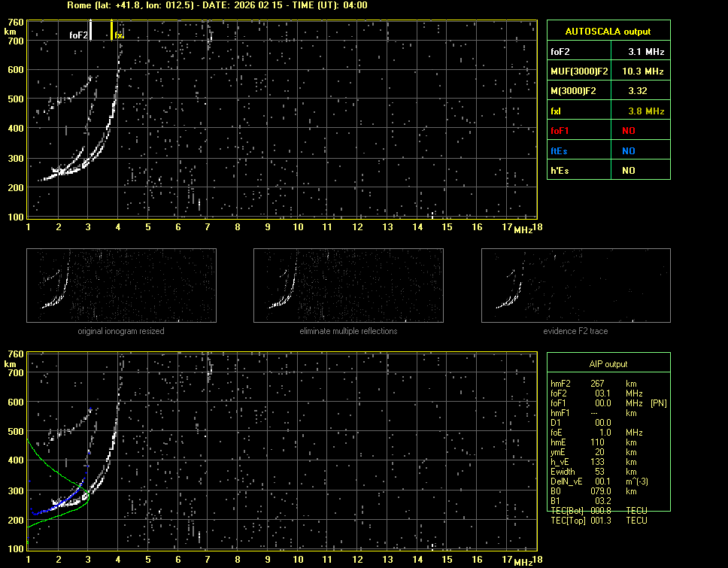Select the MUF(3000)F2 10.3 MHz row
This screenshot has height=568, width=728.
pos(608,71)
